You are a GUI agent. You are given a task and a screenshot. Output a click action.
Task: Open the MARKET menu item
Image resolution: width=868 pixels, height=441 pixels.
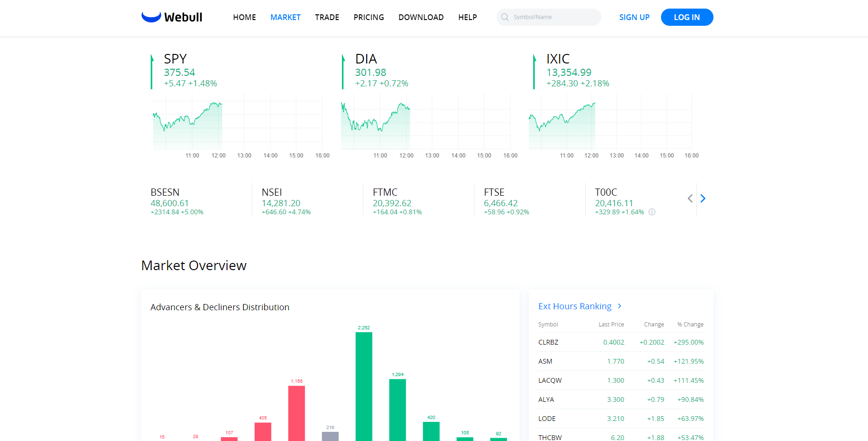click(286, 17)
